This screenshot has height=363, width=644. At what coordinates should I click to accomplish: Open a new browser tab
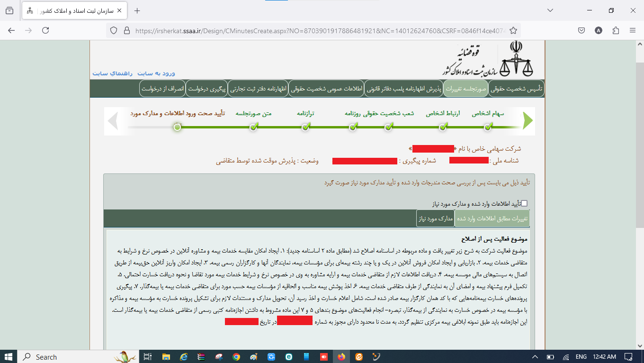pyautogui.click(x=137, y=11)
